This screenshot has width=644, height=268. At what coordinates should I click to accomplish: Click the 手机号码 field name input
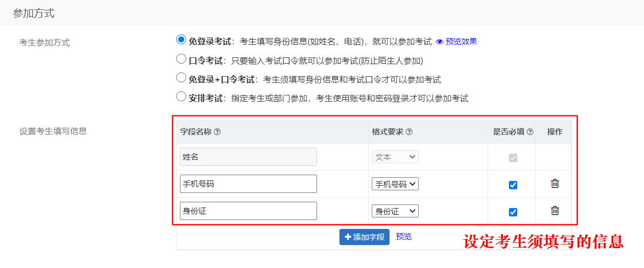(x=248, y=184)
